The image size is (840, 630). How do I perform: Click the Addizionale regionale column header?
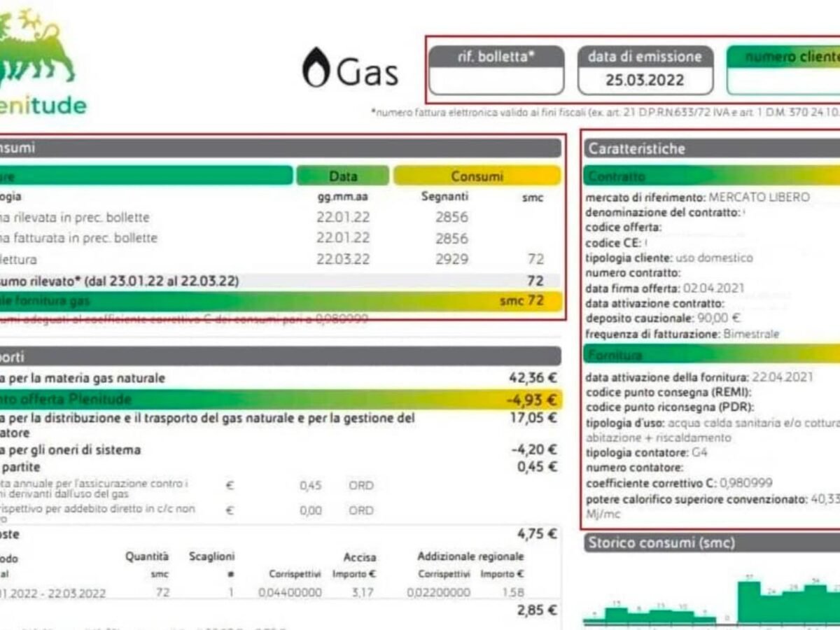[x=470, y=556]
